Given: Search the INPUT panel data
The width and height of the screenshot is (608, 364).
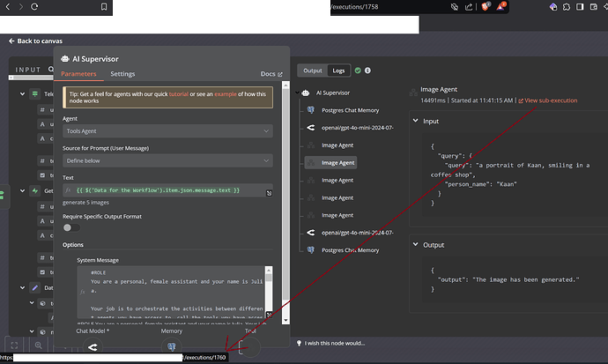Looking at the screenshot, I should click(x=51, y=69).
